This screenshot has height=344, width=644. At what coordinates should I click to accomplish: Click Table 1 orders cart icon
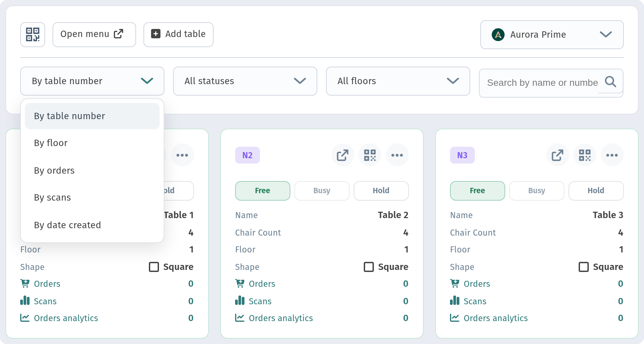pos(25,283)
